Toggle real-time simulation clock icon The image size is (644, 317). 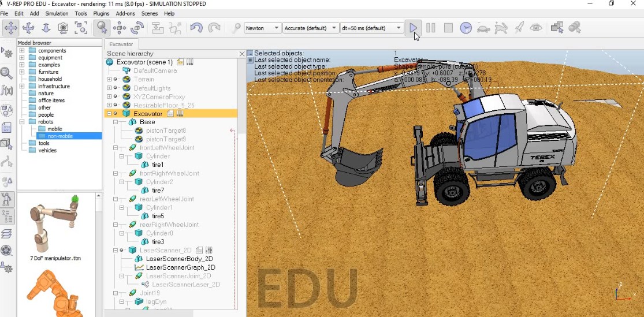466,28
